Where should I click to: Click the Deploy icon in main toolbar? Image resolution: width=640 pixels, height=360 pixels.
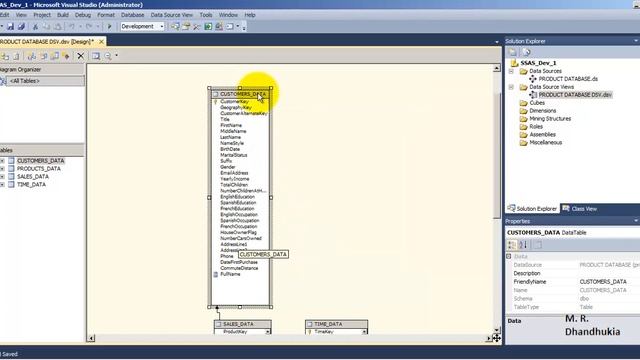click(219, 27)
